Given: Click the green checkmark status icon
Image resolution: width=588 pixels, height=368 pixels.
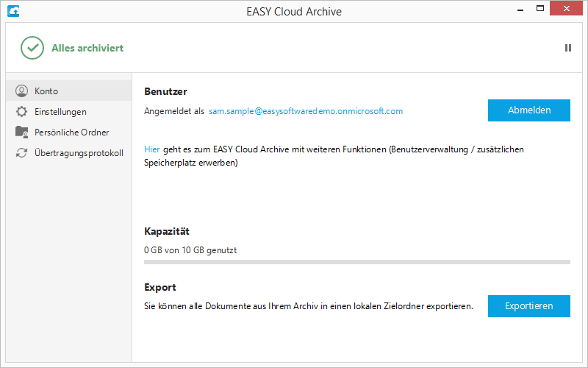Looking at the screenshot, I should click(32, 48).
